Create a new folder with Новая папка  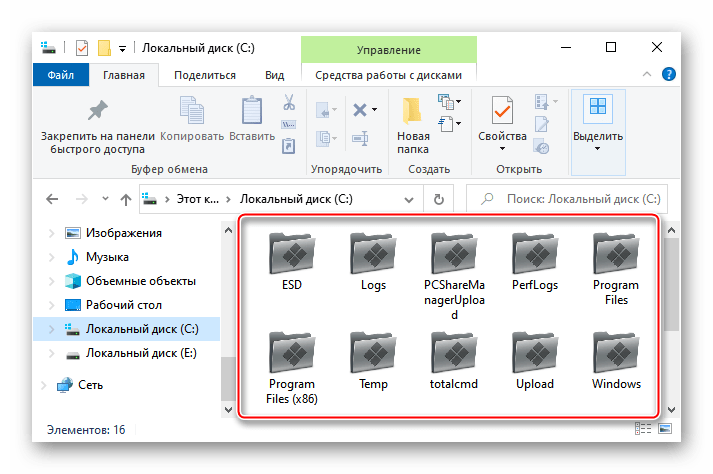tap(412, 125)
